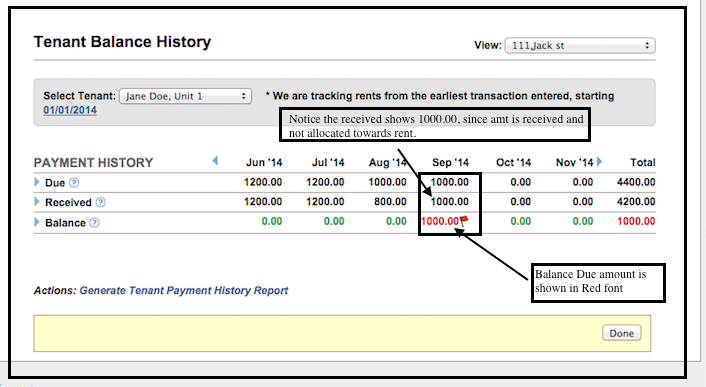
Task: Click the 01/01/2014 start date link
Action: click(70, 110)
